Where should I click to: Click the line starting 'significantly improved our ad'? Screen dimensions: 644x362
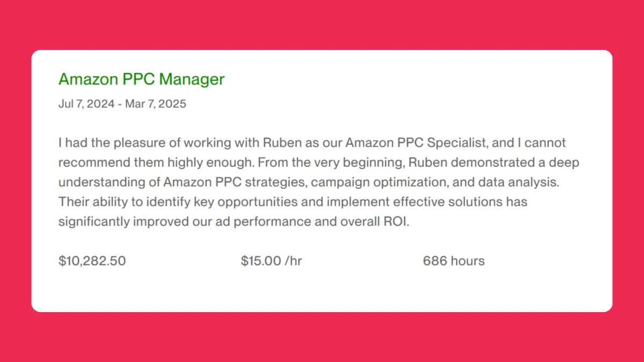pyautogui.click(x=233, y=221)
